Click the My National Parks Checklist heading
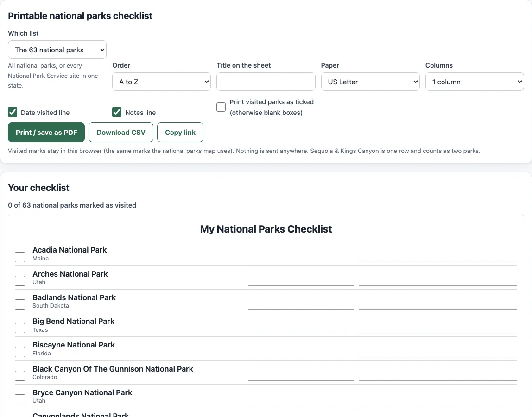The image size is (532, 417). pyautogui.click(x=266, y=229)
